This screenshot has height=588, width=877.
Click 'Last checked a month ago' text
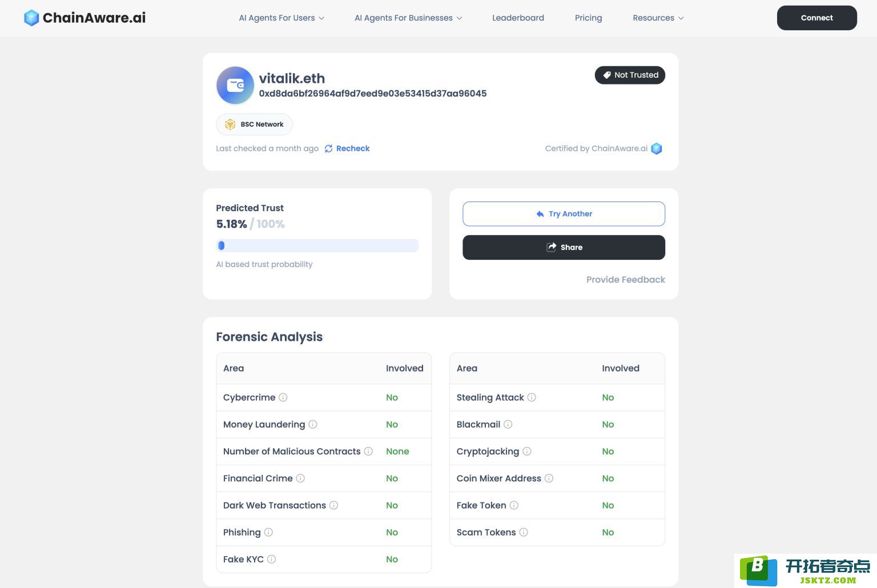point(267,148)
